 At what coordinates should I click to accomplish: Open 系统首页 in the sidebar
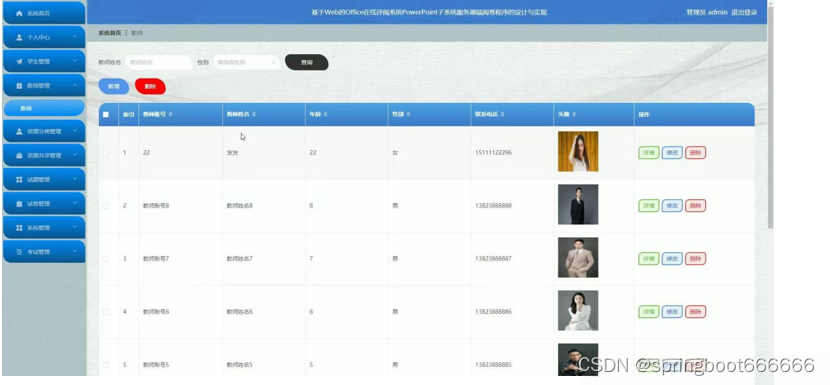tap(44, 13)
